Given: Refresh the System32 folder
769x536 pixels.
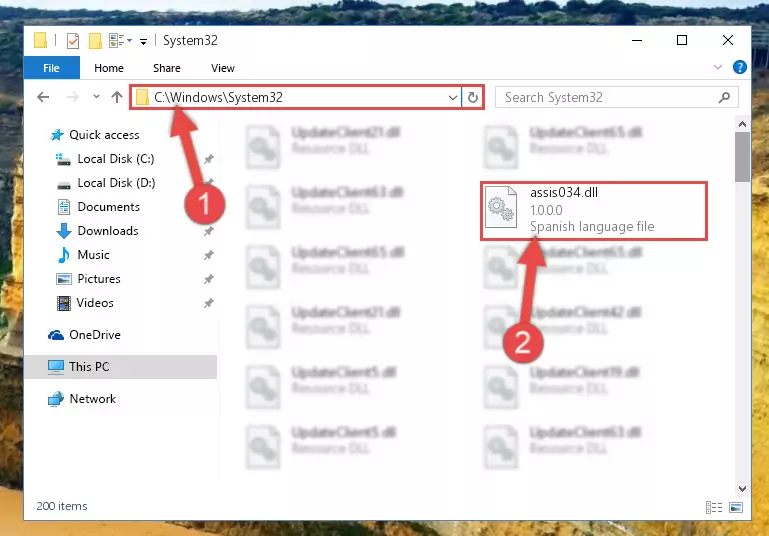Looking at the screenshot, I should click(x=472, y=98).
